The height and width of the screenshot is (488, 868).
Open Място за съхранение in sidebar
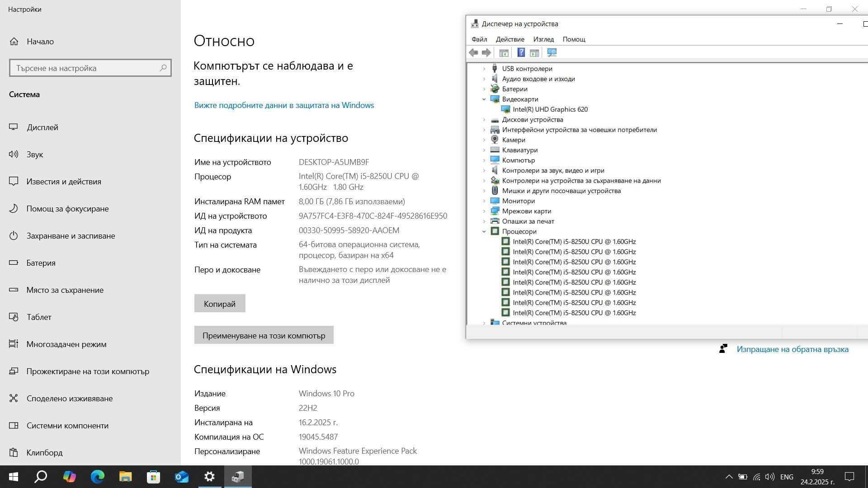(x=65, y=290)
